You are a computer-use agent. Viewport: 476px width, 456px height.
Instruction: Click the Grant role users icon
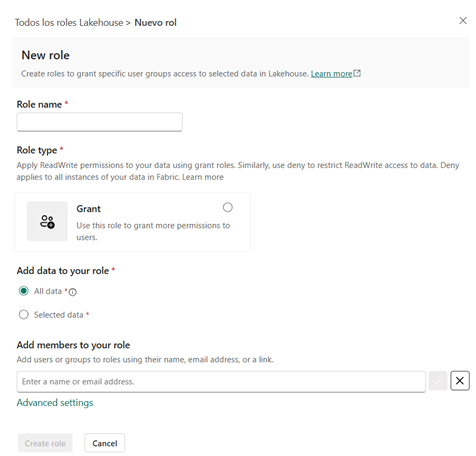point(47,221)
